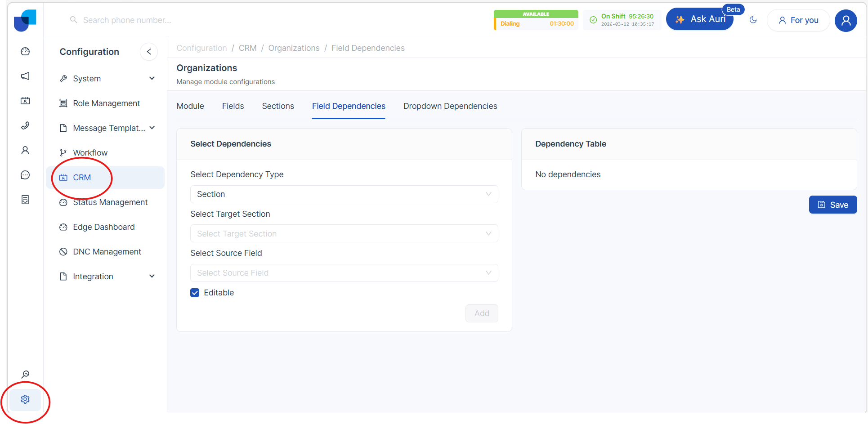Screen dimensions: 868x424
Task: Click the Available dialing status bar
Action: tap(536, 20)
